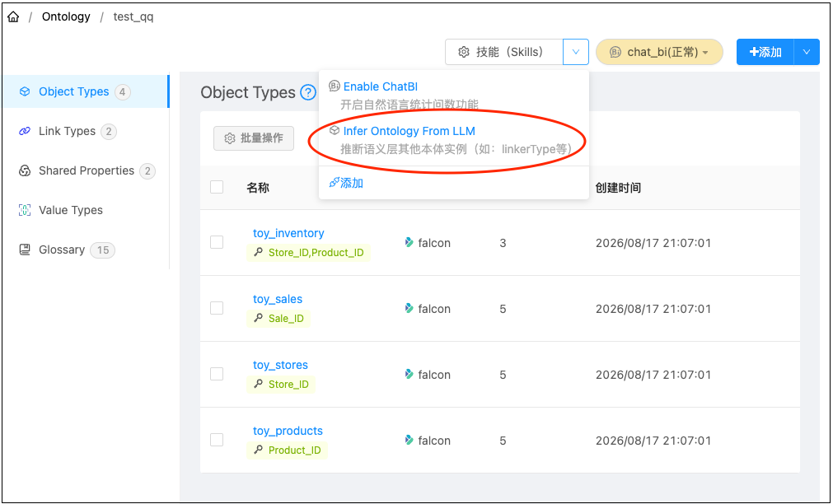Click the Object Types cube icon
This screenshot has height=504, width=833.
(25, 92)
